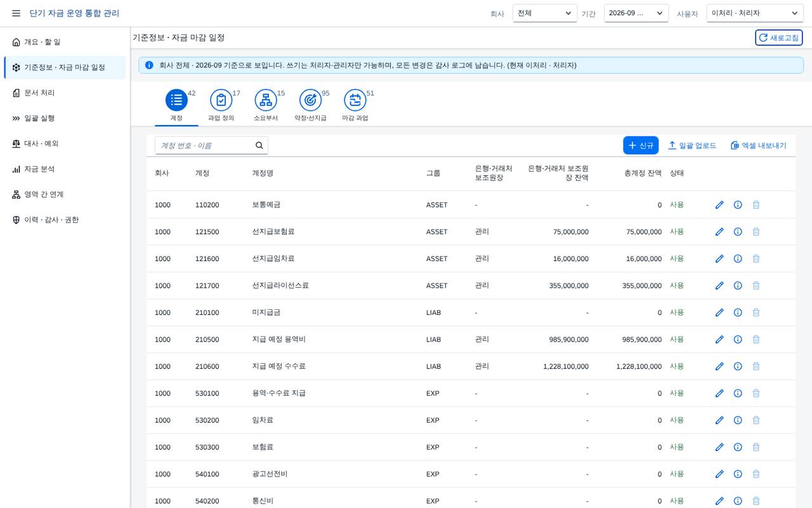Delete account 210500 지급 예정 용역비

(x=756, y=340)
